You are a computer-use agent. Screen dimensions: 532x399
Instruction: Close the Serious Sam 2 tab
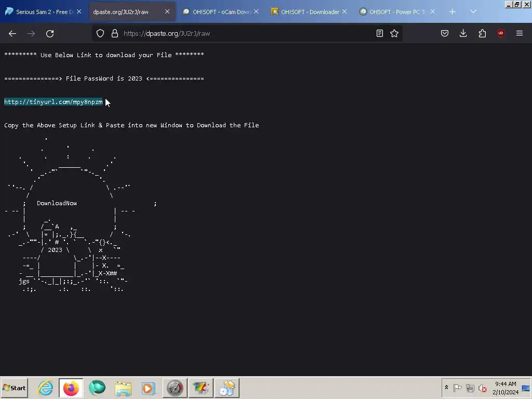pos(79,11)
